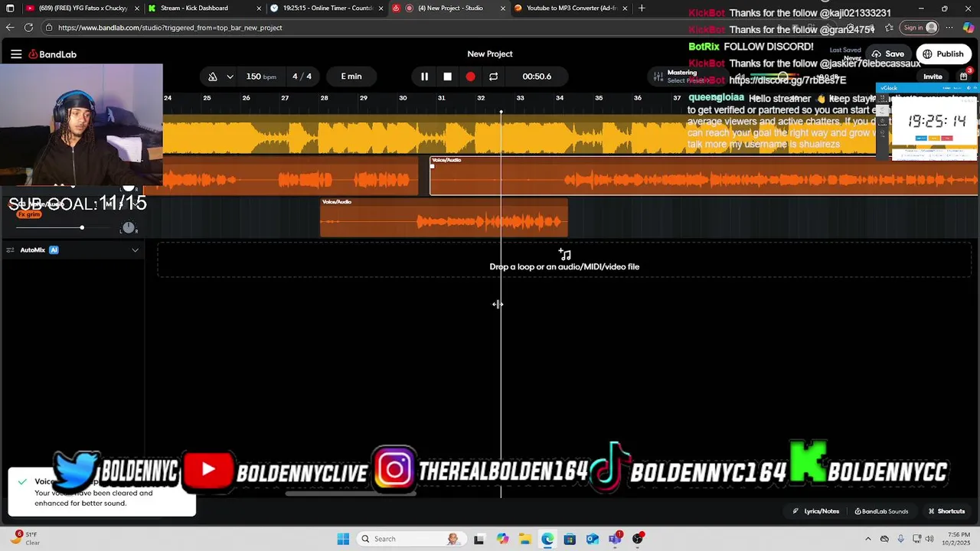Open Microsoft Edge from taskbar

coord(547,539)
